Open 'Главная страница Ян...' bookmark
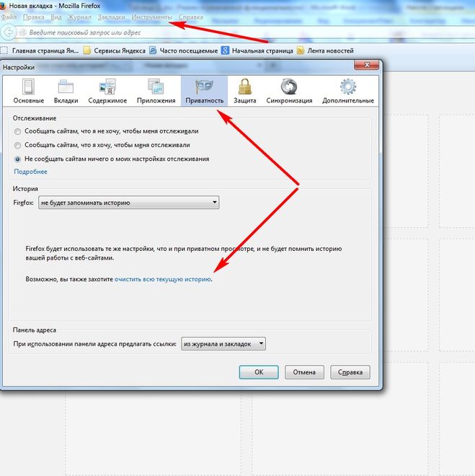 pos(40,50)
